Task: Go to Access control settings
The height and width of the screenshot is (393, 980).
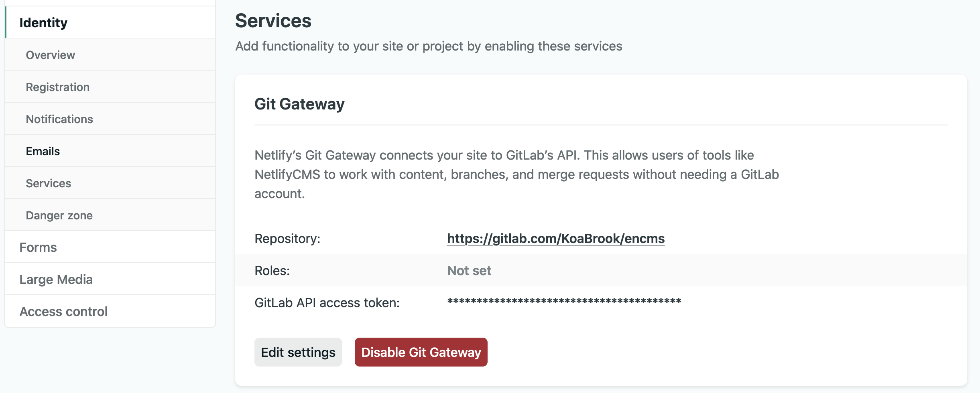Action: tap(63, 312)
